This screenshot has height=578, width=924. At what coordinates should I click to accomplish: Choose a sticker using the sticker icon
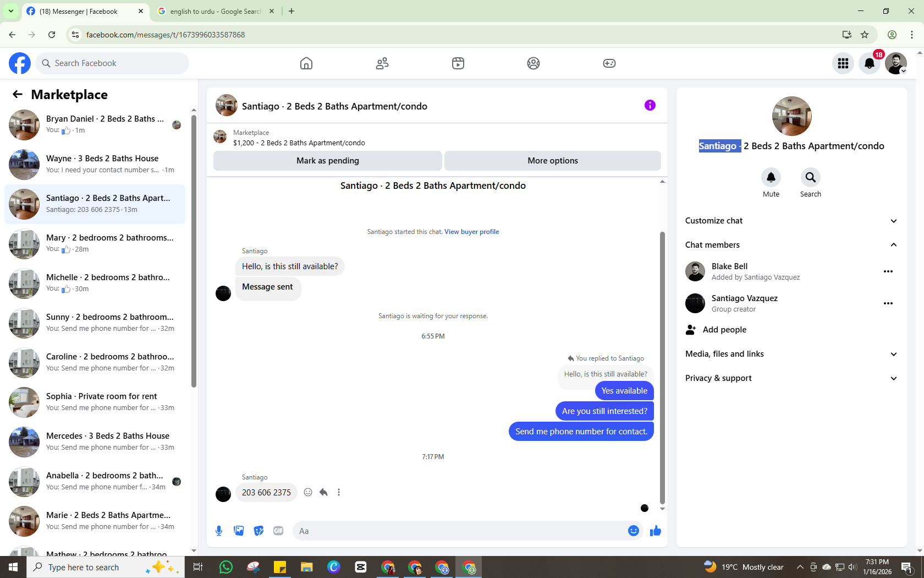[x=258, y=531]
